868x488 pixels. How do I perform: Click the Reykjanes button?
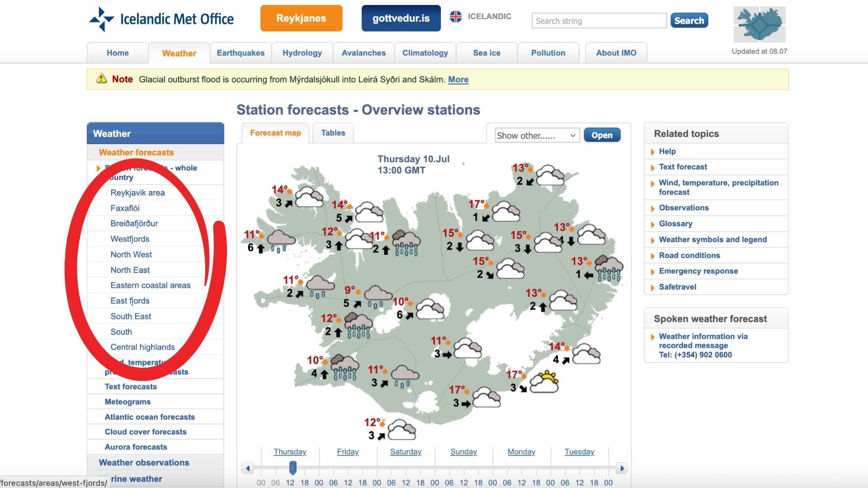301,18
